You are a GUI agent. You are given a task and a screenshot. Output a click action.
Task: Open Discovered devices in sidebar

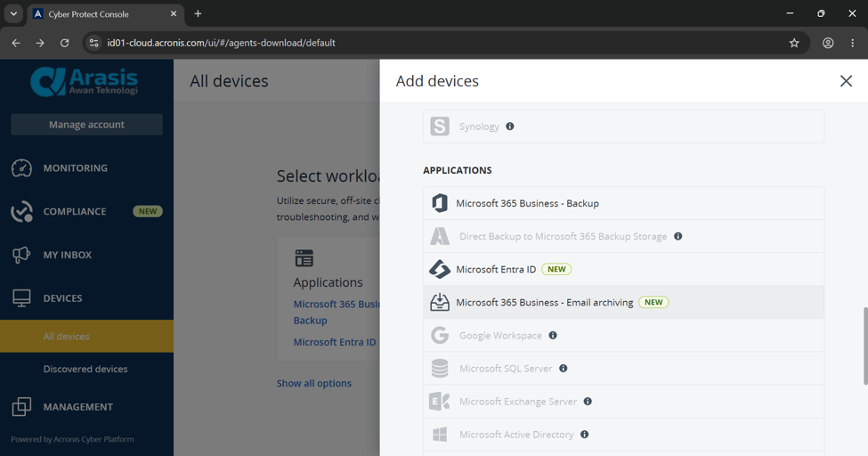[87, 369]
